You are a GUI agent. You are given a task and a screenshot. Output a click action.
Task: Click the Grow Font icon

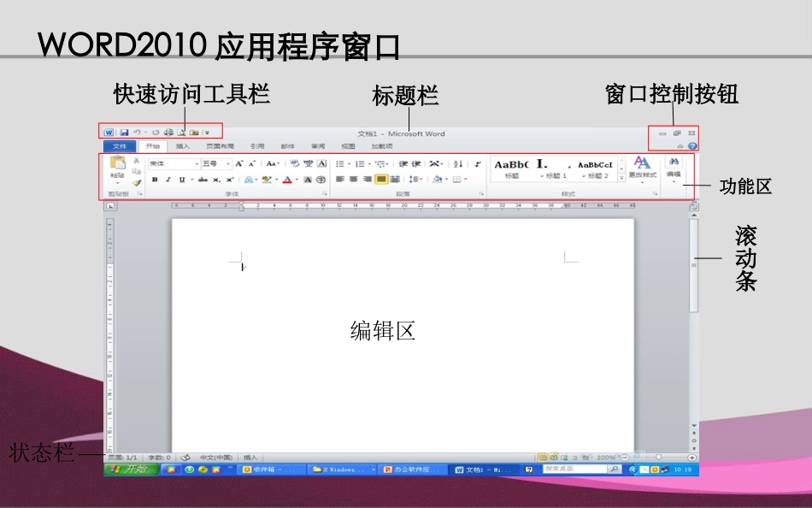point(238,164)
